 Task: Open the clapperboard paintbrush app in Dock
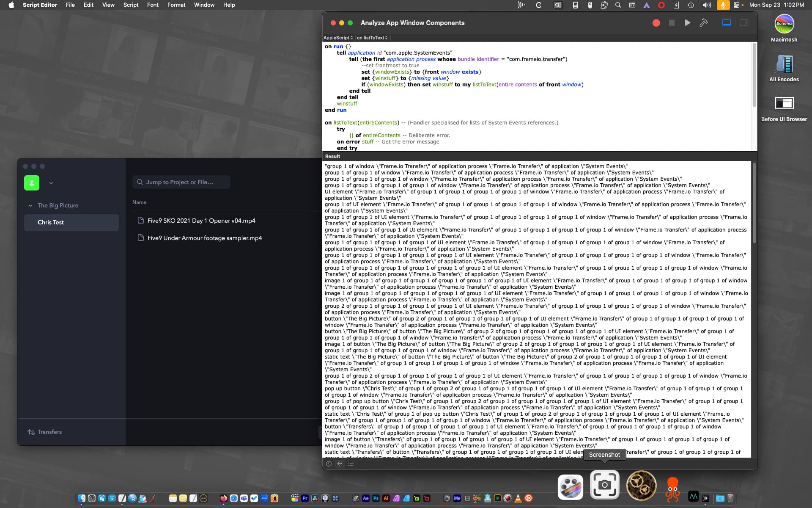[x=570, y=487]
